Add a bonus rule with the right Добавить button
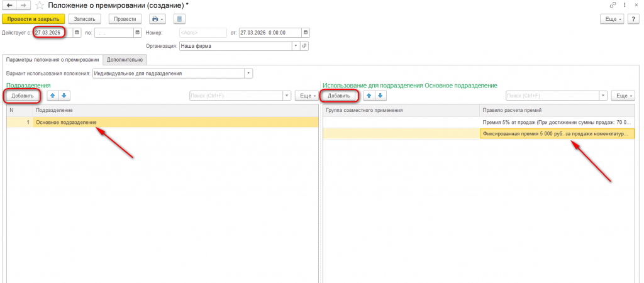Viewport: 644px width, 283px height. [339, 96]
